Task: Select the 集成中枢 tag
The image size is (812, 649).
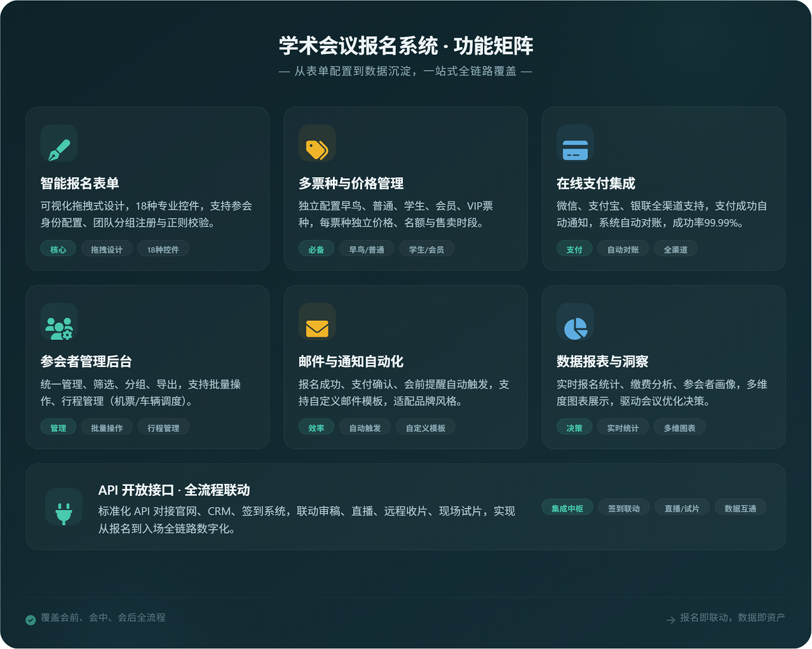Action: (567, 508)
